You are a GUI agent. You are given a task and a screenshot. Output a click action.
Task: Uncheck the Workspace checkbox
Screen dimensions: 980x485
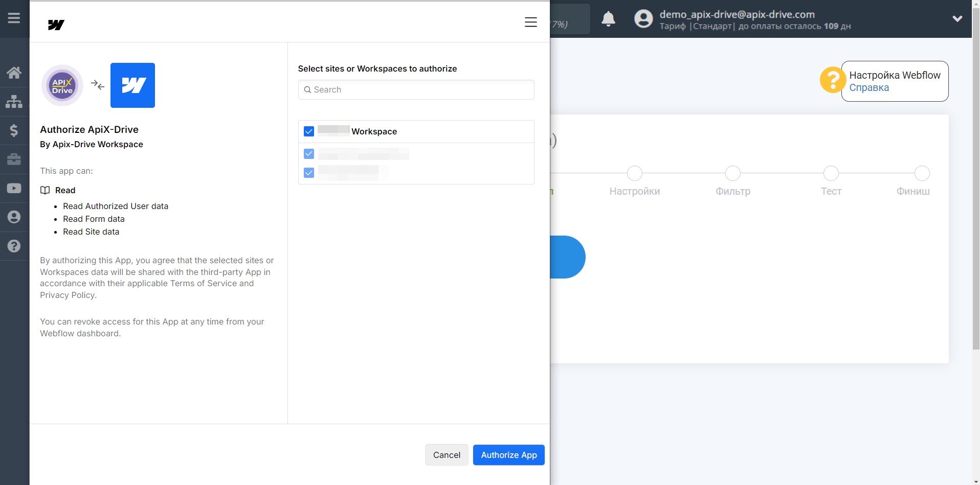(x=309, y=131)
